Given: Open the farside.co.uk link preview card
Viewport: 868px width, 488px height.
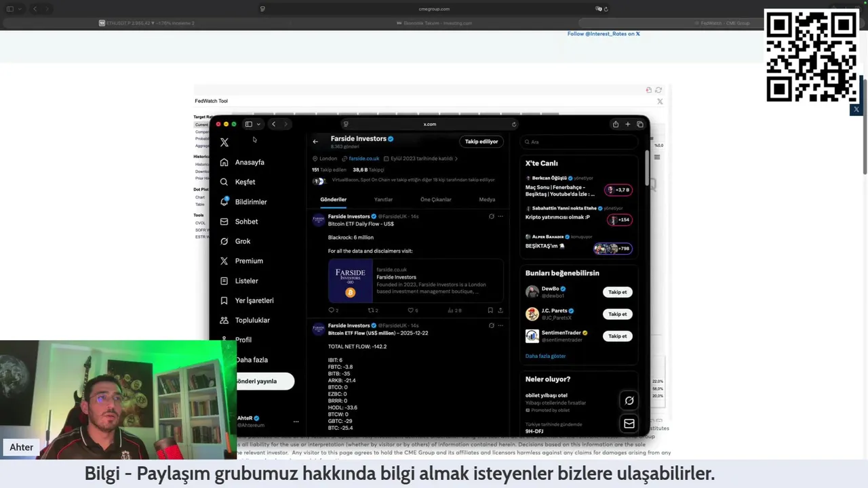Looking at the screenshot, I should point(416,281).
